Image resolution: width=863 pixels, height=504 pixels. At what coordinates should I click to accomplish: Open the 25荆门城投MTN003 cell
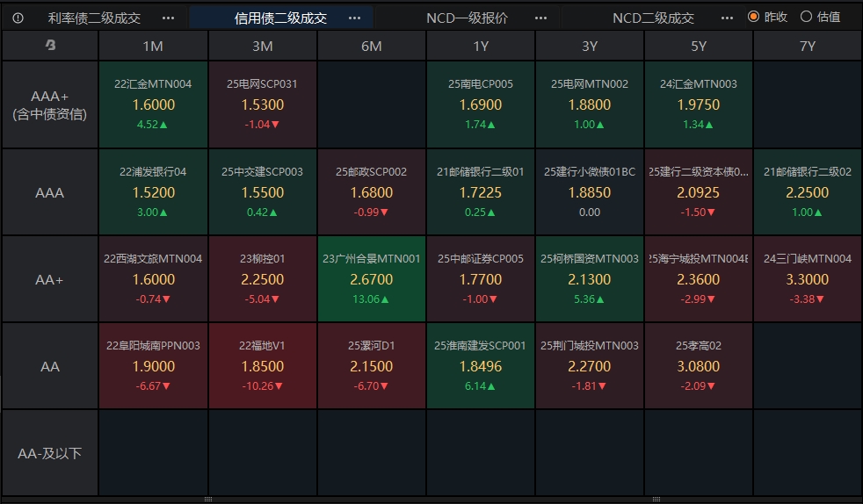pyautogui.click(x=590, y=366)
